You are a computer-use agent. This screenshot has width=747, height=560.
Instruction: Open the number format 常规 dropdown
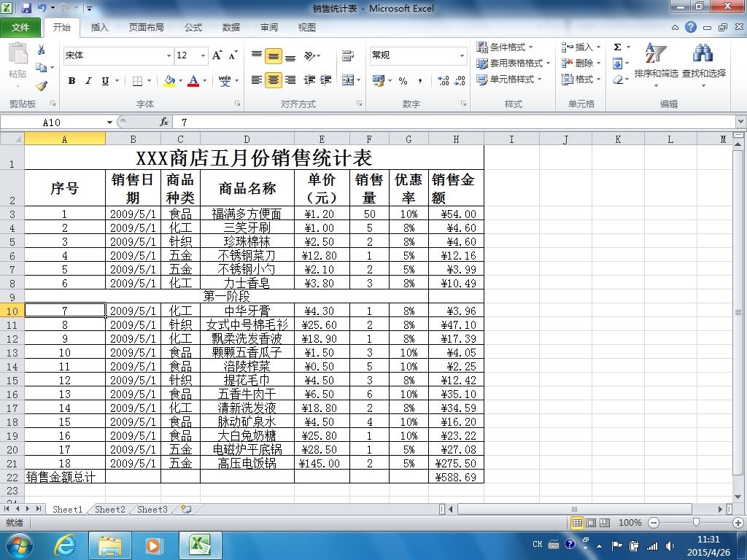[462, 55]
